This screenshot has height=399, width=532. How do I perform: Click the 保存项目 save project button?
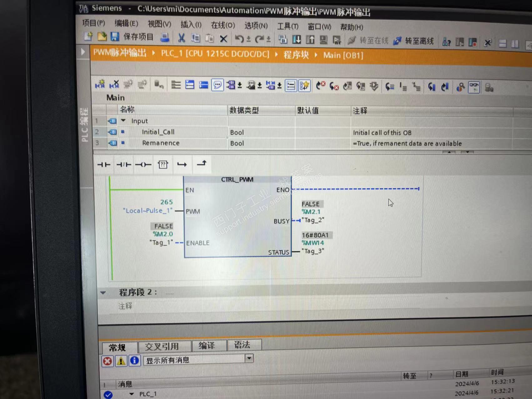(x=132, y=37)
